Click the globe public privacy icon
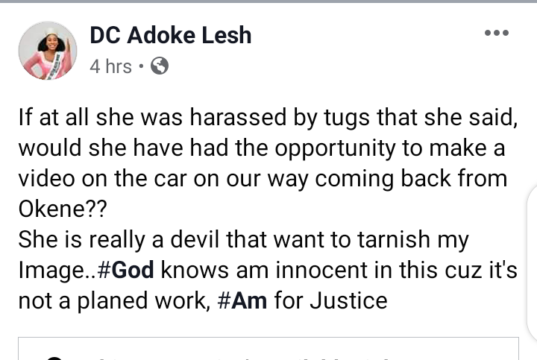537x360 pixels. [x=160, y=66]
